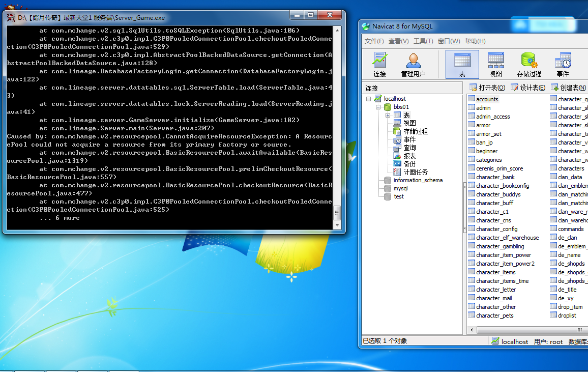Select characters table

[571, 168]
